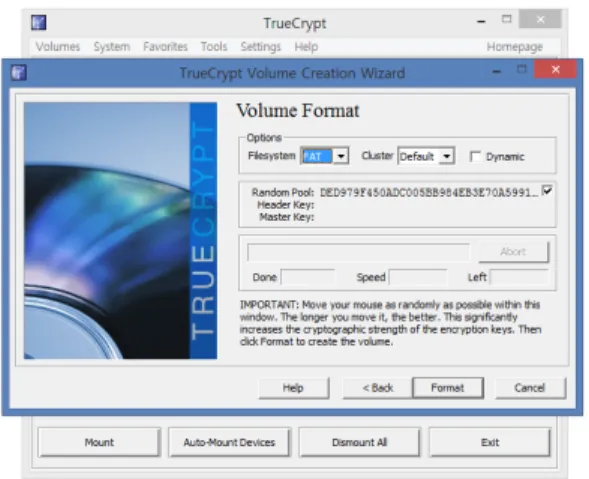
Task: Open the Homepage menu item
Action: (515, 47)
